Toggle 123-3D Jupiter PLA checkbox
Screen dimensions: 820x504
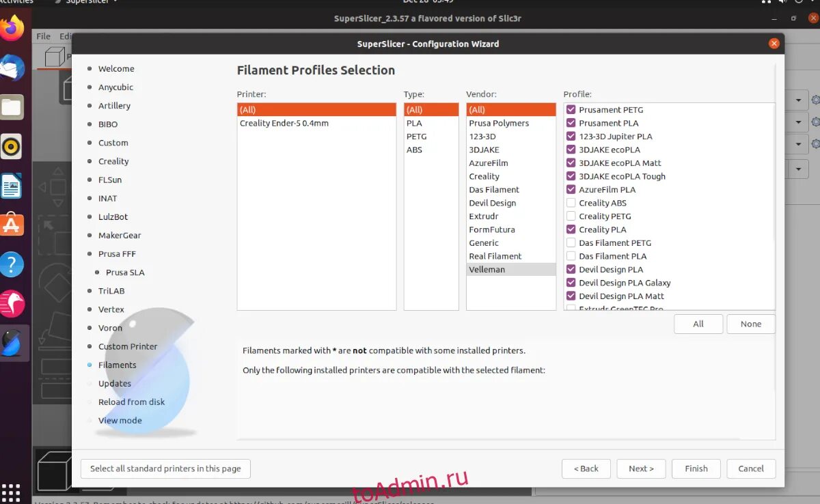[x=571, y=136]
